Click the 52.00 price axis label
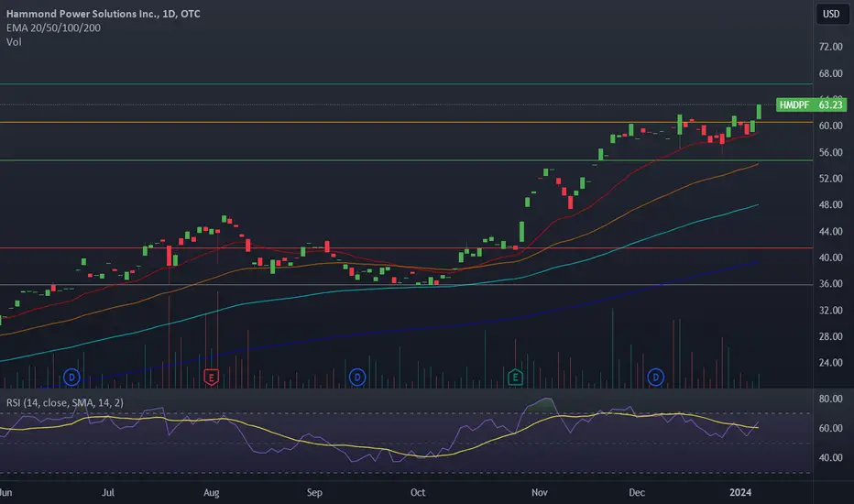Image resolution: width=854 pixels, height=504 pixels. [x=830, y=178]
